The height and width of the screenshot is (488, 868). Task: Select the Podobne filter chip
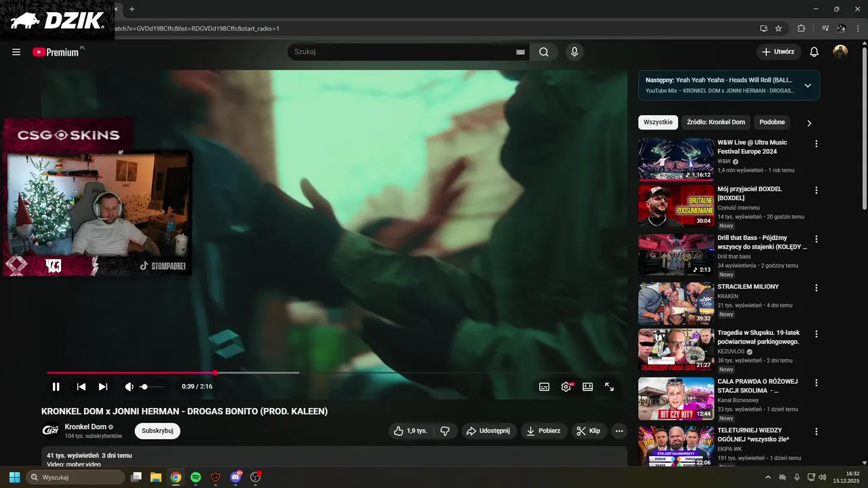click(772, 123)
